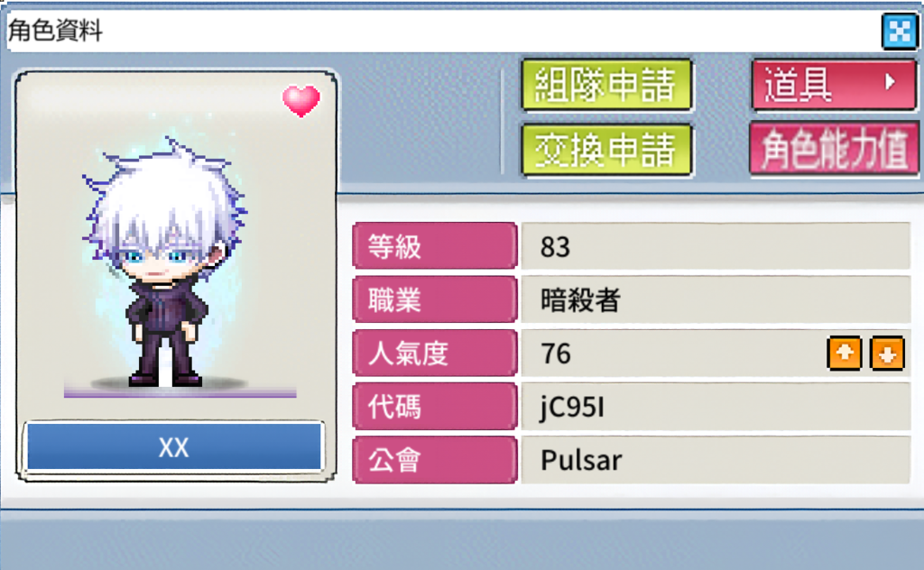Viewport: 924px width, 570px height.
Task: Click the Pulsar guild name
Action: (x=581, y=461)
